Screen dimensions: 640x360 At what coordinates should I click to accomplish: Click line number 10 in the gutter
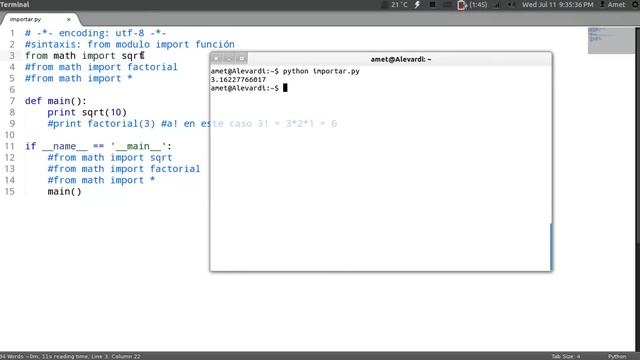click(x=9, y=135)
